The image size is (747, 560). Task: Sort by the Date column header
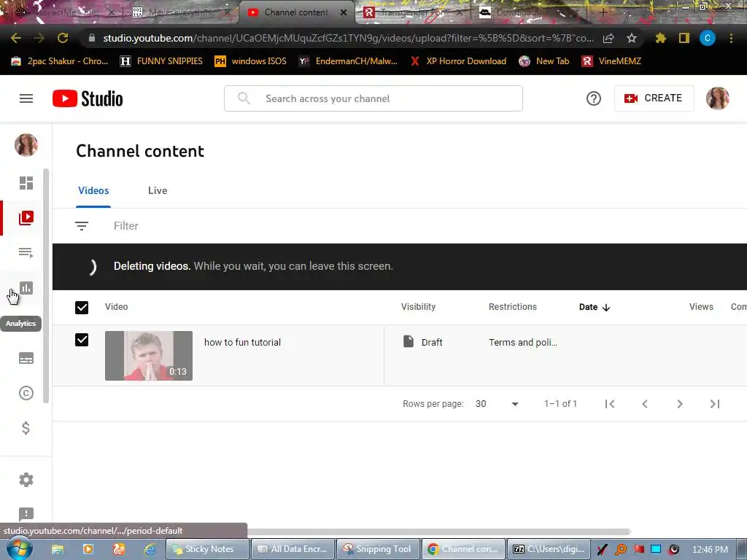tap(594, 307)
